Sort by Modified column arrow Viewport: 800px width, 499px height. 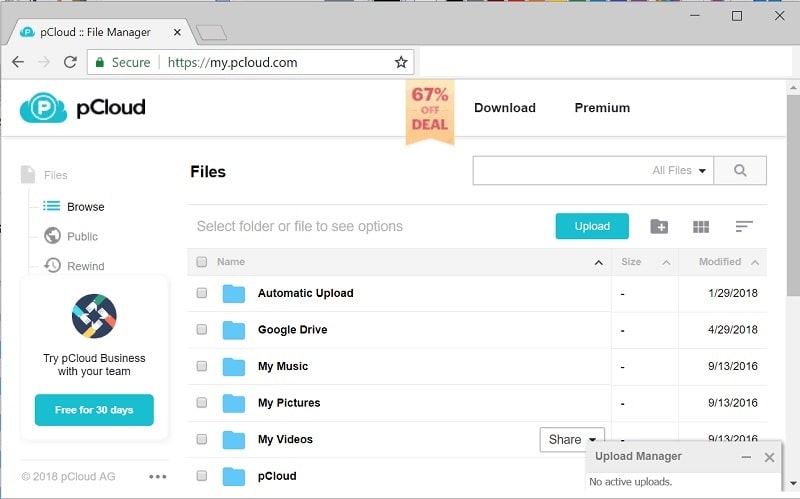point(755,263)
